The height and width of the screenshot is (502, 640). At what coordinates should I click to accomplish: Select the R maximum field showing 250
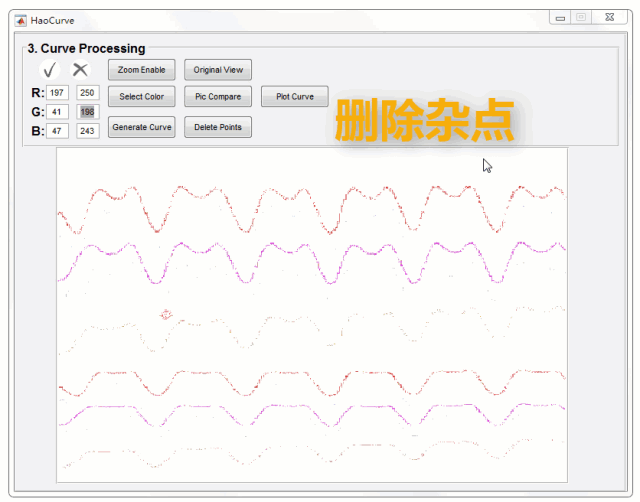click(x=88, y=93)
